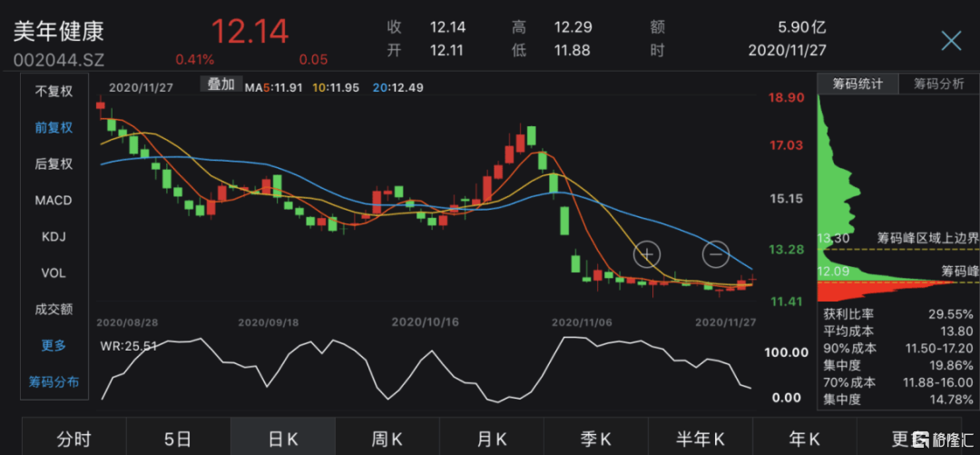The height and width of the screenshot is (455, 980).
Task: Click 90%成本 11.50-17.20 row
Action: [x=898, y=348]
